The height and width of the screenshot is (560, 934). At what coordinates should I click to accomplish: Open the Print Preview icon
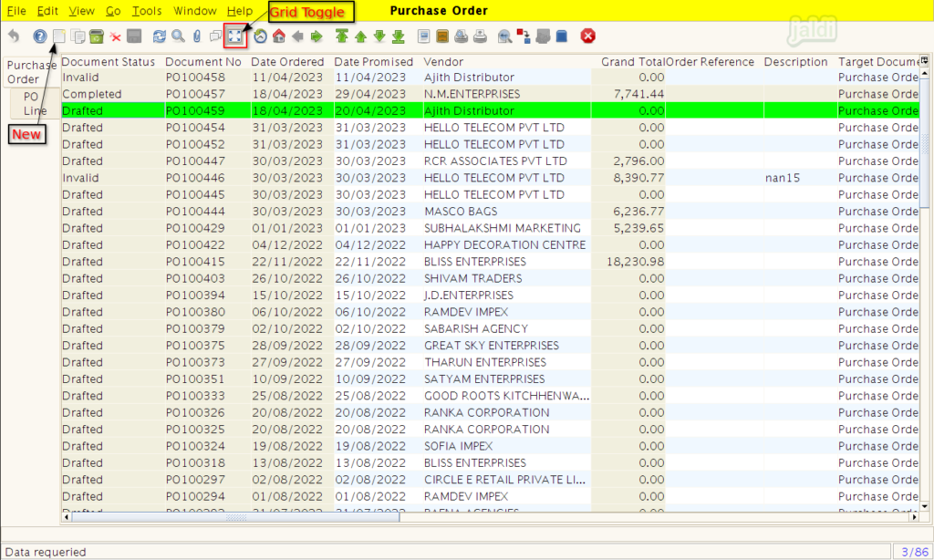click(461, 36)
